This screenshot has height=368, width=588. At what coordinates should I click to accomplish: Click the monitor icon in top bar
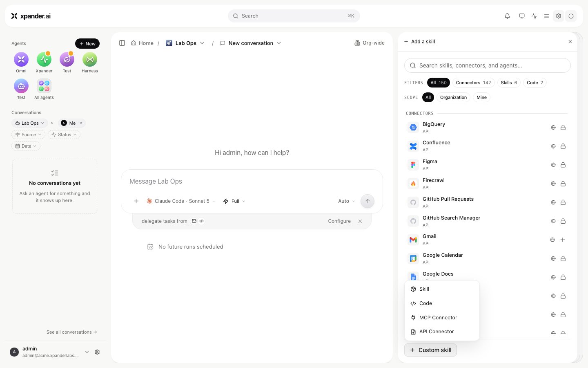pos(522,16)
